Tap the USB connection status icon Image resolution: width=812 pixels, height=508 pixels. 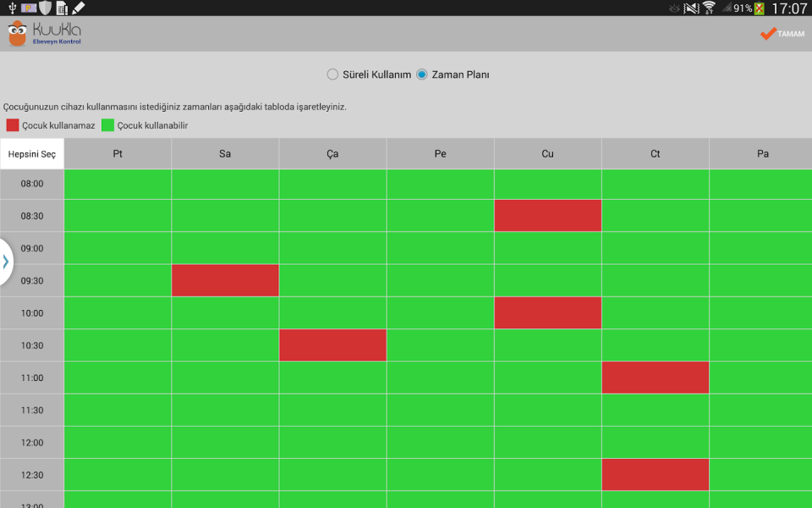[13, 8]
